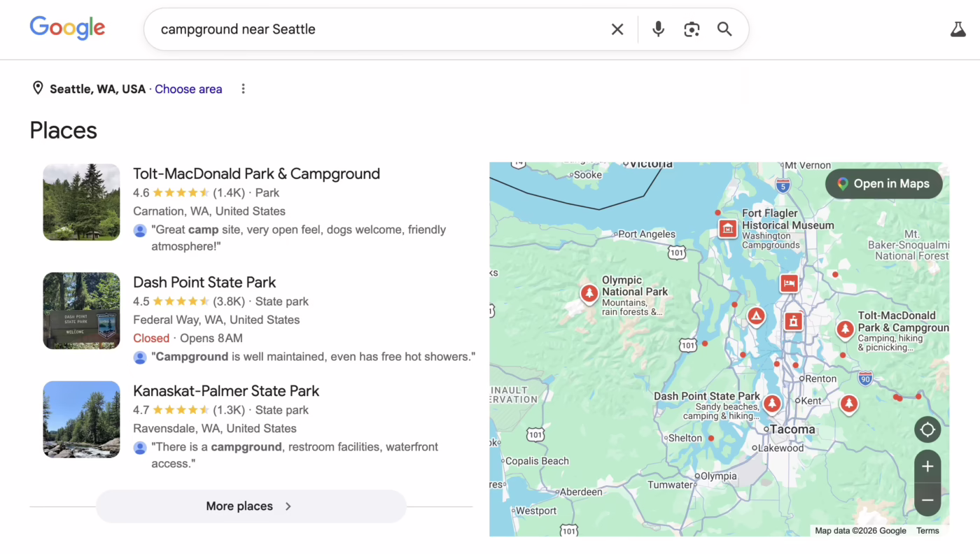This screenshot has width=980, height=554.
Task: Click the Places heading
Action: (63, 130)
